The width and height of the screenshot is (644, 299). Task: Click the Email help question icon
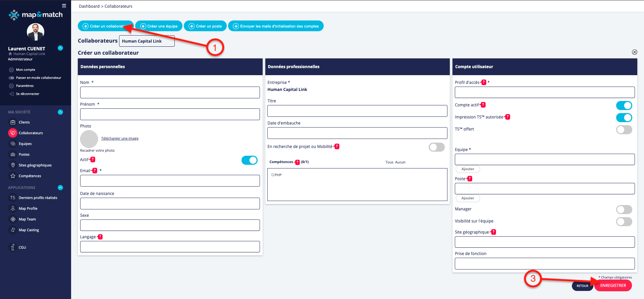pyautogui.click(x=95, y=170)
